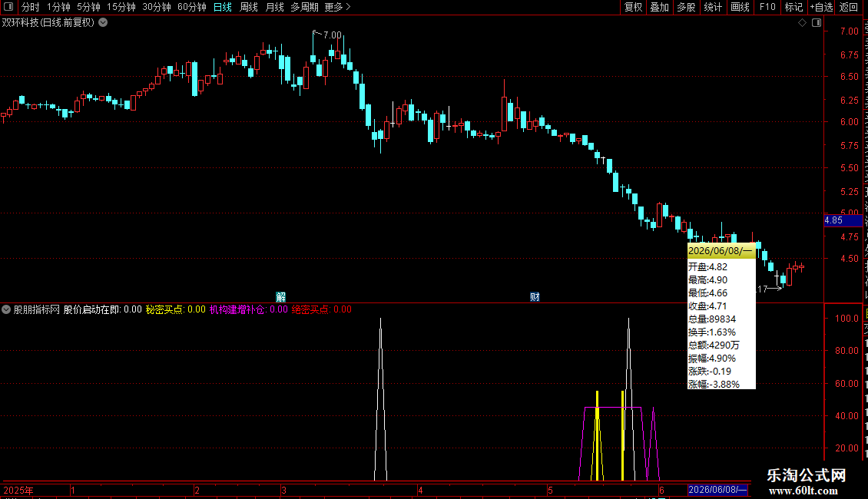Click the 解 event marker
This screenshot has height=499, width=868.
(280, 297)
